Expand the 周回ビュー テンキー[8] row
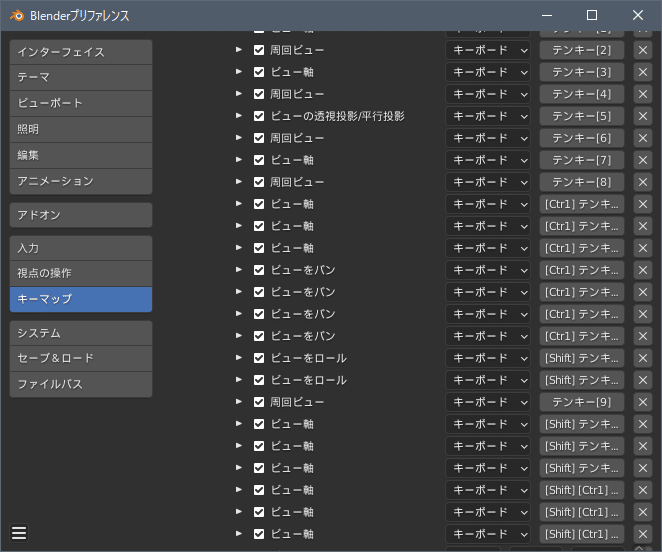 [x=239, y=182]
